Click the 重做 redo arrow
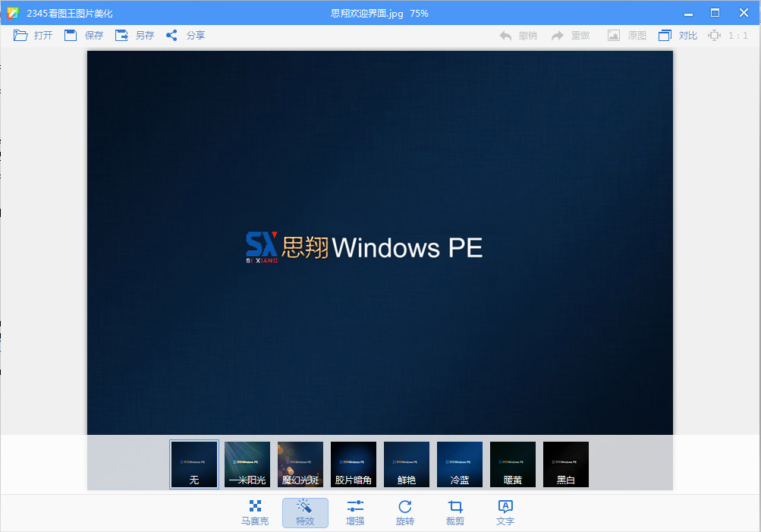 pyautogui.click(x=557, y=36)
